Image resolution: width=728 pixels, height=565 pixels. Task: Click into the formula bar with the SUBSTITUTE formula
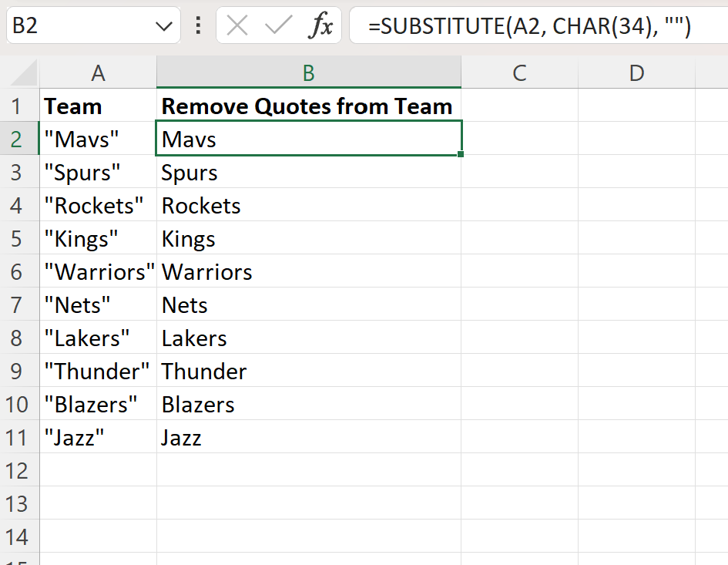[538, 25]
